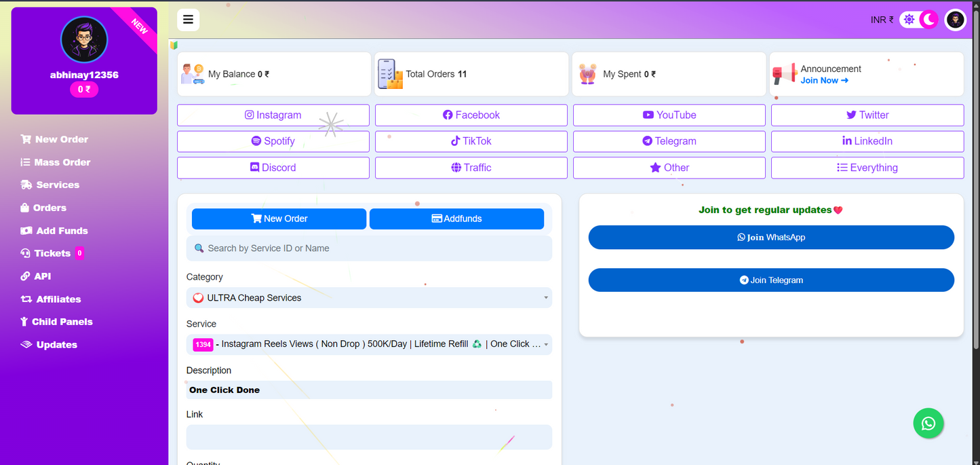
Task: Click the My Balance 0 ₹ text
Action: 239,74
